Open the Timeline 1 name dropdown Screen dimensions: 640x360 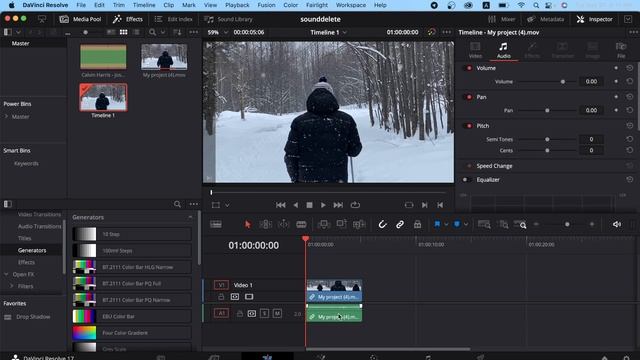pyautogui.click(x=329, y=32)
